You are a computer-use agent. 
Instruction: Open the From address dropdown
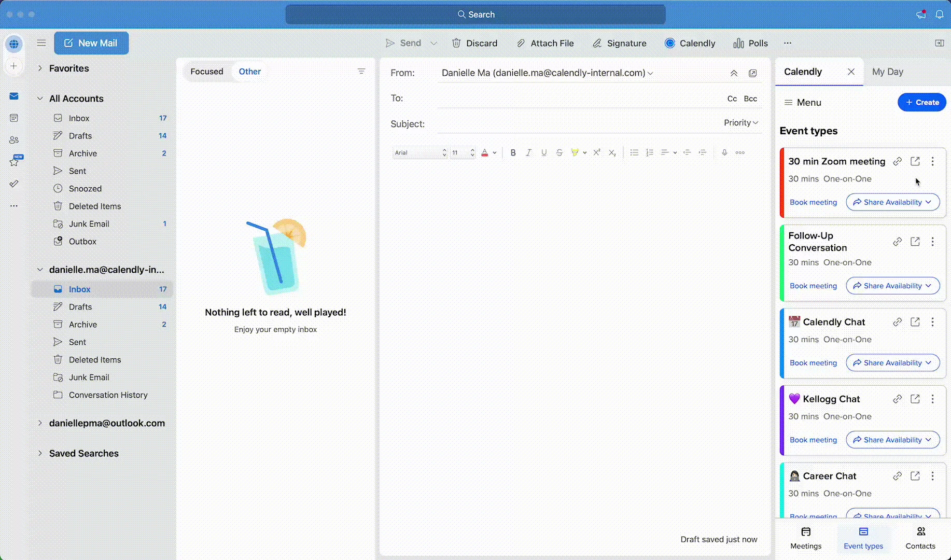coord(650,73)
